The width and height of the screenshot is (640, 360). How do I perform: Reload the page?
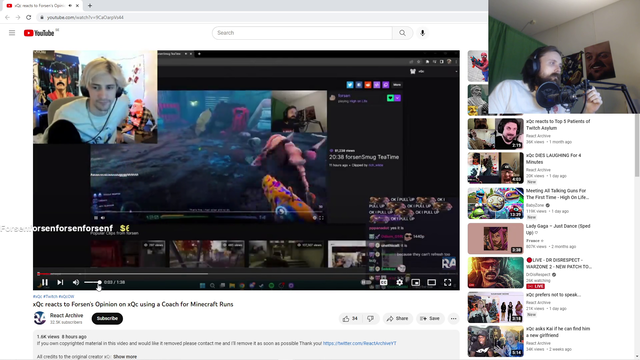pyautogui.click(x=29, y=17)
